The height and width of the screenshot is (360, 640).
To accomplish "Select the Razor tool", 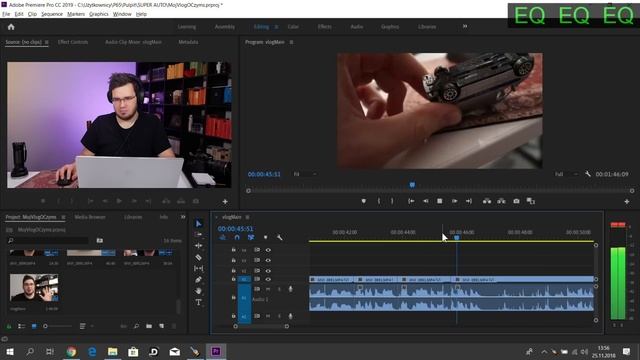I will 198,257.
